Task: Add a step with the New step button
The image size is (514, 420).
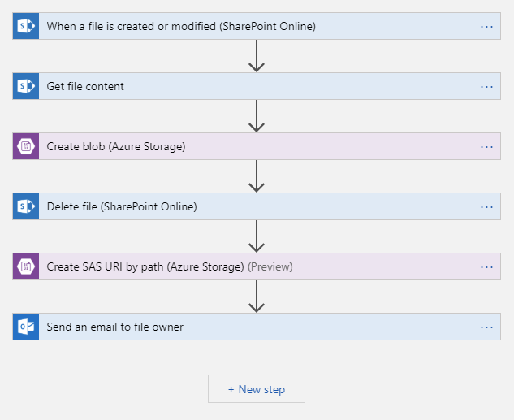Action: coord(257,389)
